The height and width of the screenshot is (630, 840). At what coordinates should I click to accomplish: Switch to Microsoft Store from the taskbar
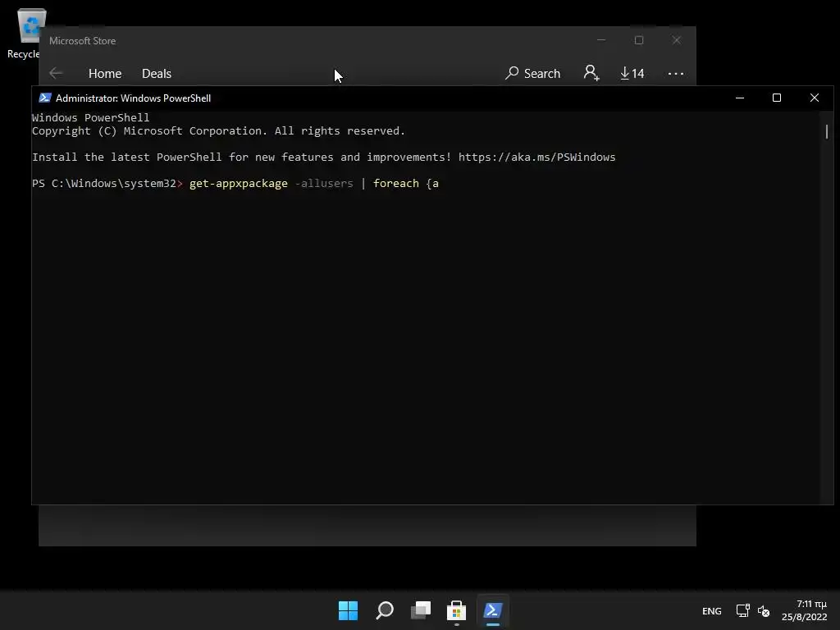click(x=456, y=610)
